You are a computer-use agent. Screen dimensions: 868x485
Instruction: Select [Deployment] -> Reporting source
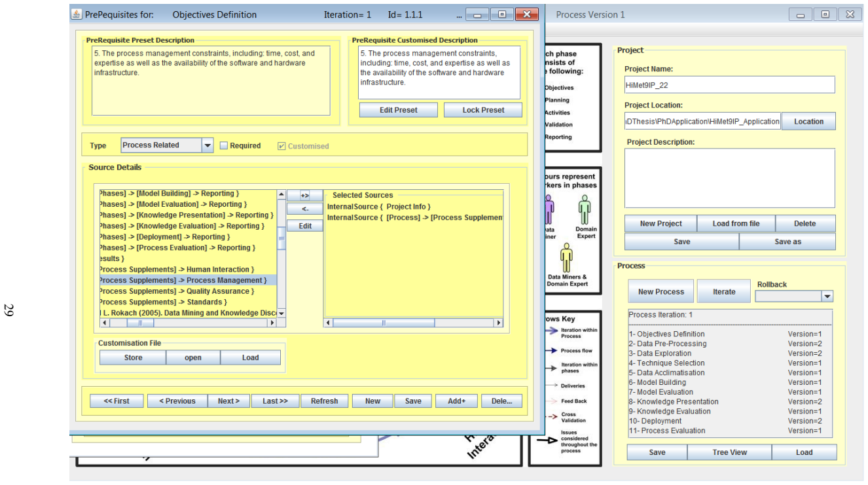pos(187,237)
